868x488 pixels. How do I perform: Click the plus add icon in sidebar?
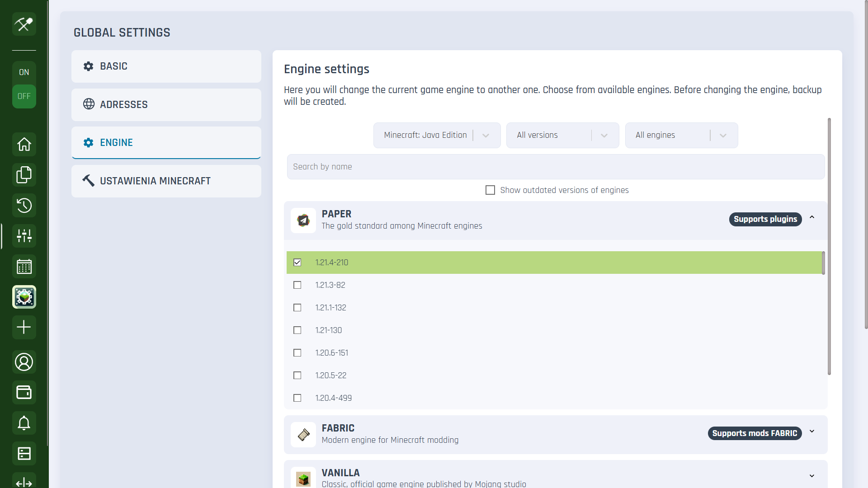point(24,327)
